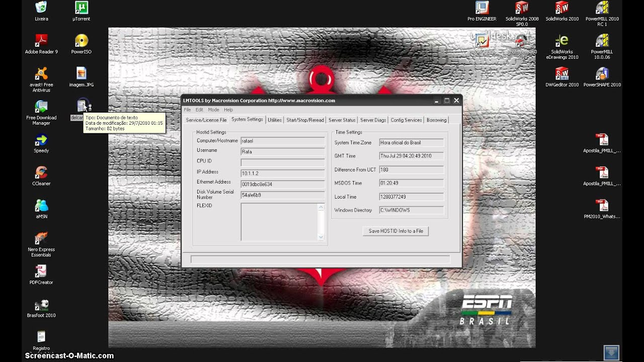Click the Local Time field
The width and height of the screenshot is (644, 362).
coord(412,197)
